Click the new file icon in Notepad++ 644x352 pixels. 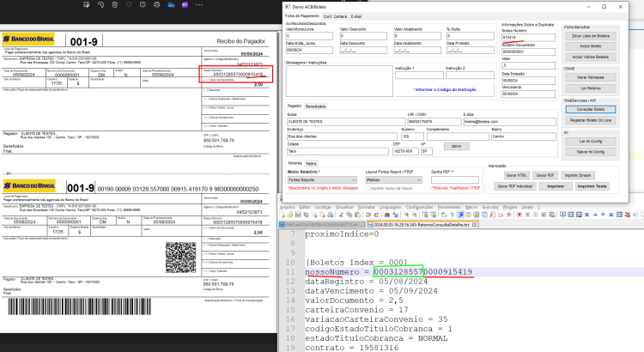click(283, 215)
